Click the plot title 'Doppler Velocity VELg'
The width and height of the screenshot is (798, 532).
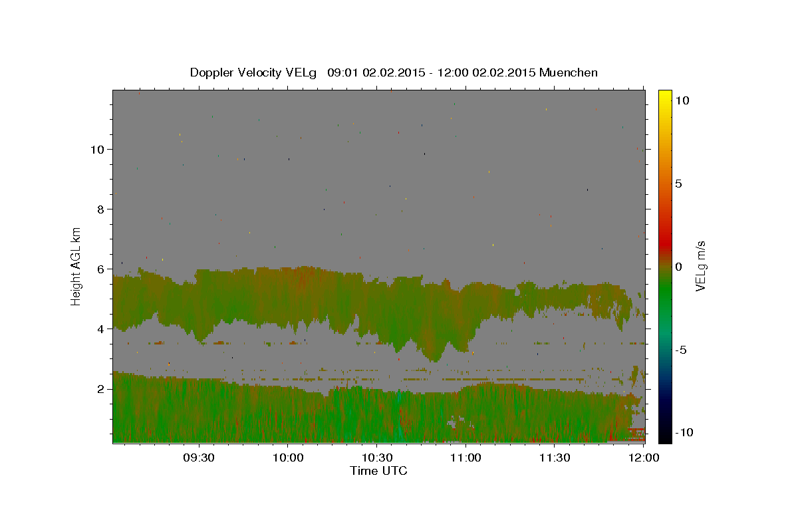click(x=254, y=72)
